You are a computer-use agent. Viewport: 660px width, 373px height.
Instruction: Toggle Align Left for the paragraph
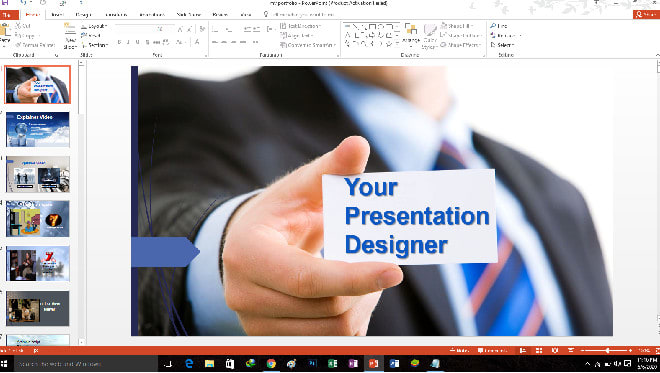pos(215,42)
